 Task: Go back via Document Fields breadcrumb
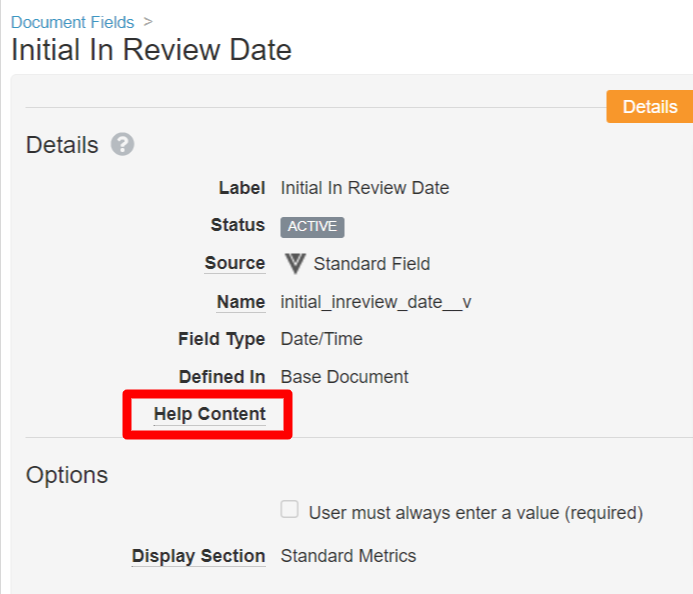tap(72, 21)
